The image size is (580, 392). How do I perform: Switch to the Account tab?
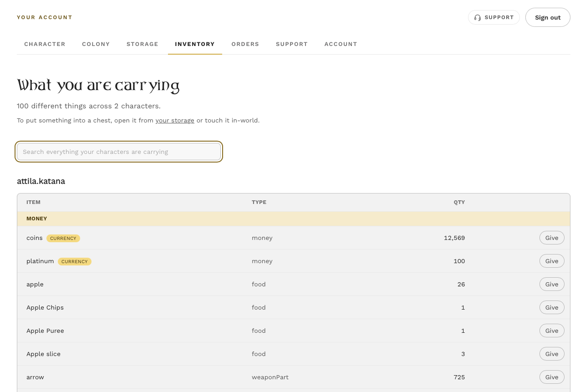click(x=341, y=44)
